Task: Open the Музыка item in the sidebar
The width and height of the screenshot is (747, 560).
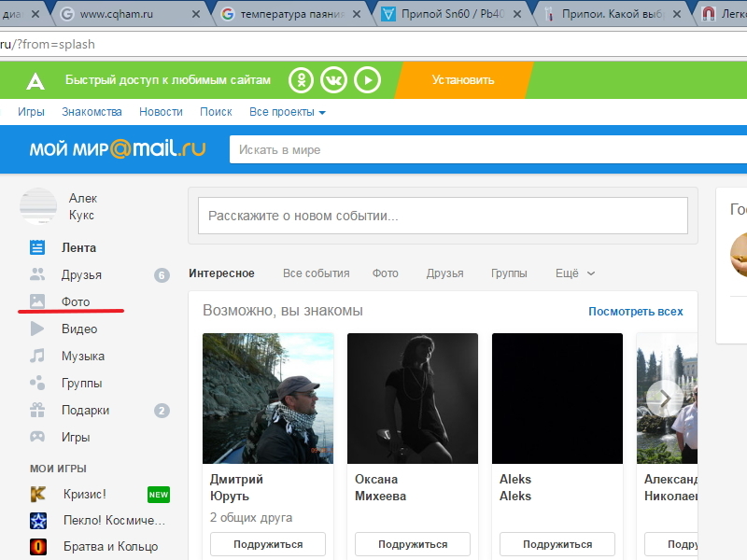Action: pos(83,357)
